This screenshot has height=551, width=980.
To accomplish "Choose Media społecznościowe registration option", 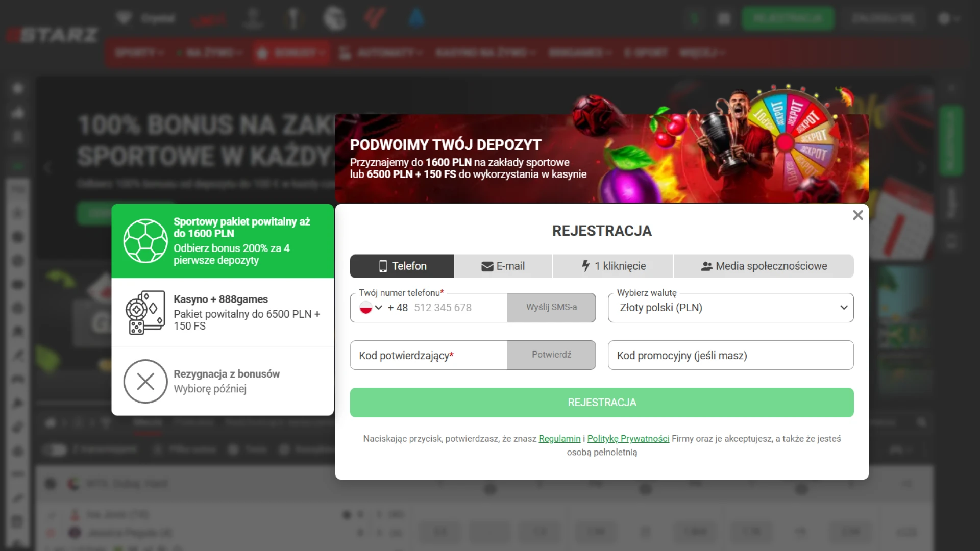I will [764, 266].
